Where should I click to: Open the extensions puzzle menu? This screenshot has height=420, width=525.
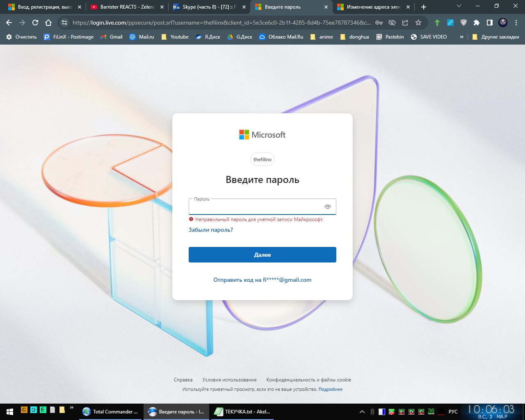(x=477, y=23)
